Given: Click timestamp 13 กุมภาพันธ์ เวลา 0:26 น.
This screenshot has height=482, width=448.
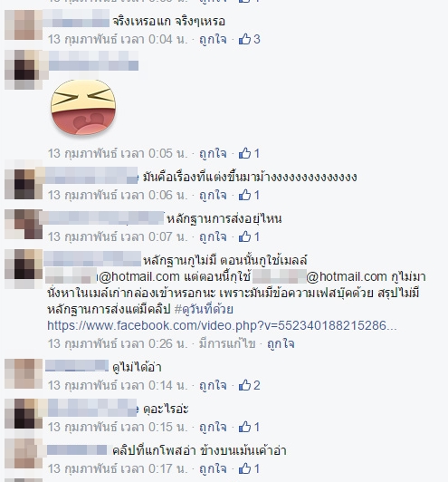Looking at the screenshot, I should (x=118, y=343).
